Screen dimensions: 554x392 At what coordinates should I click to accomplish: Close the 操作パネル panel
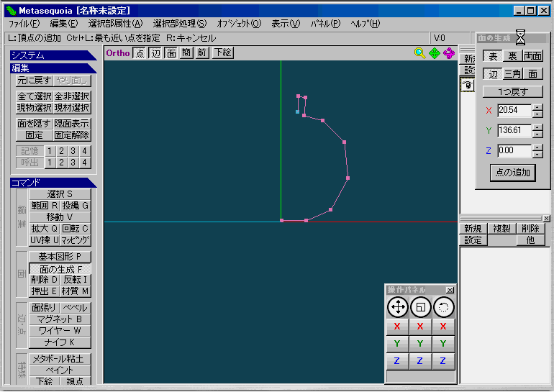(450, 291)
